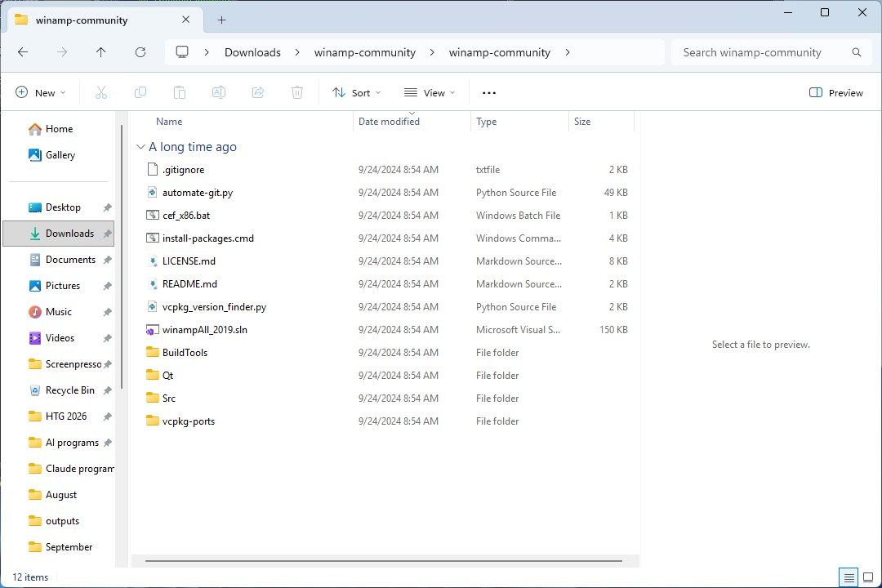Open the Sort dropdown menu
Image resolution: width=882 pixels, height=588 pixels.
(357, 93)
